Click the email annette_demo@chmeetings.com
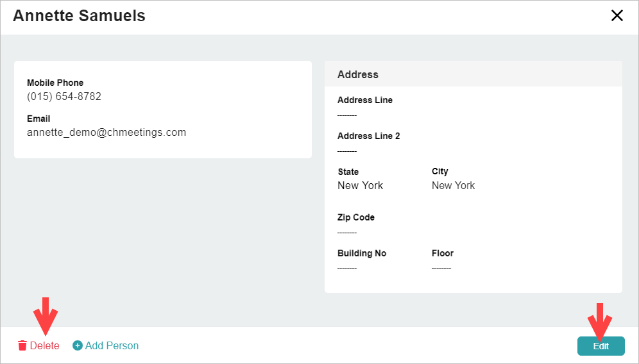Viewport: 639px width, 364px height. (x=106, y=133)
